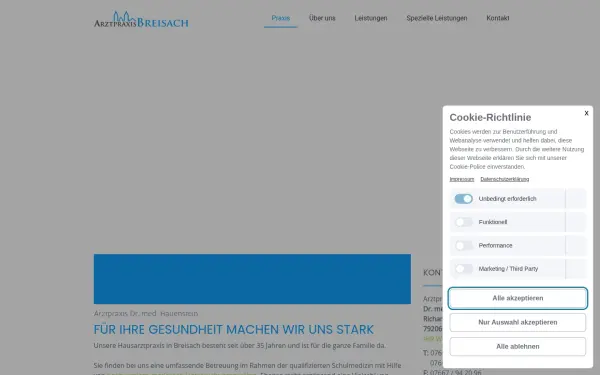
Task: Enable the Funktionell cookies switch
Action: point(463,222)
